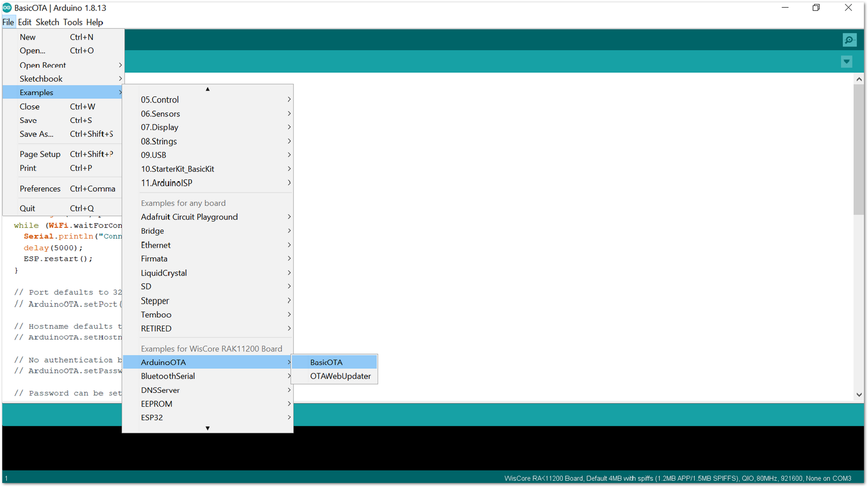Image resolution: width=868 pixels, height=487 pixels.
Task: Open the Temboo examples submenu
Action: point(208,314)
